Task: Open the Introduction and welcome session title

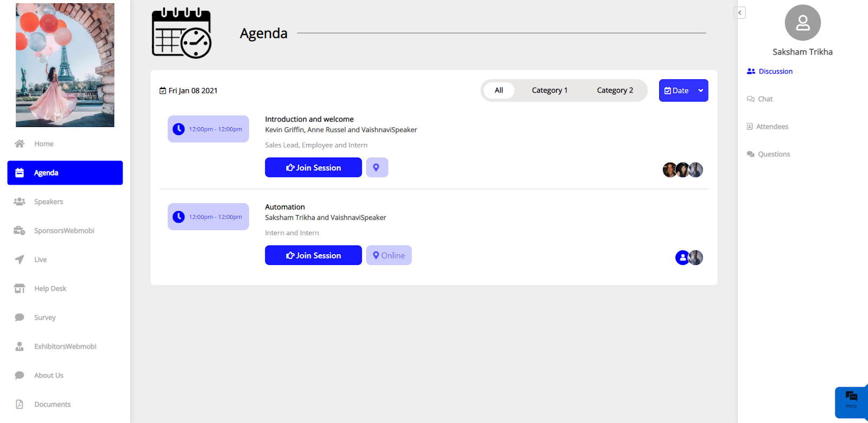Action: tap(309, 119)
